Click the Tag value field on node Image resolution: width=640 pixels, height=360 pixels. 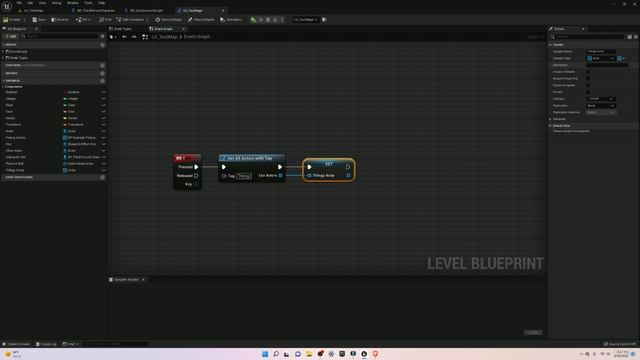point(244,176)
